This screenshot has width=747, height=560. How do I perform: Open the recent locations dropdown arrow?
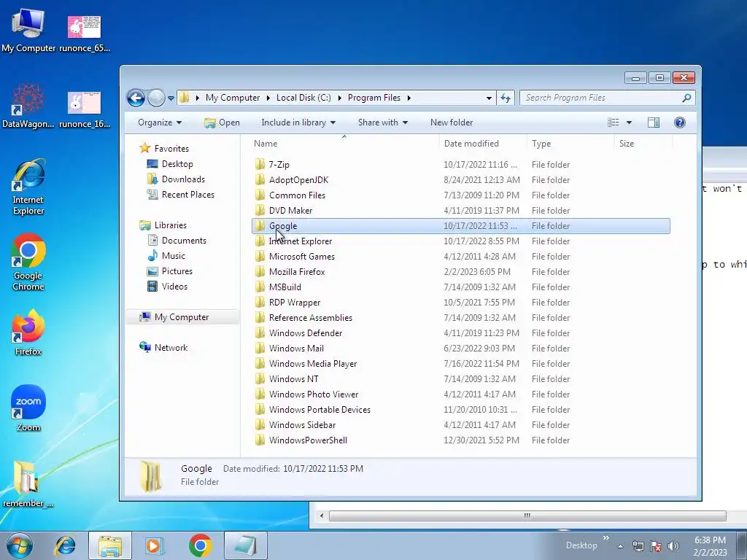click(171, 98)
